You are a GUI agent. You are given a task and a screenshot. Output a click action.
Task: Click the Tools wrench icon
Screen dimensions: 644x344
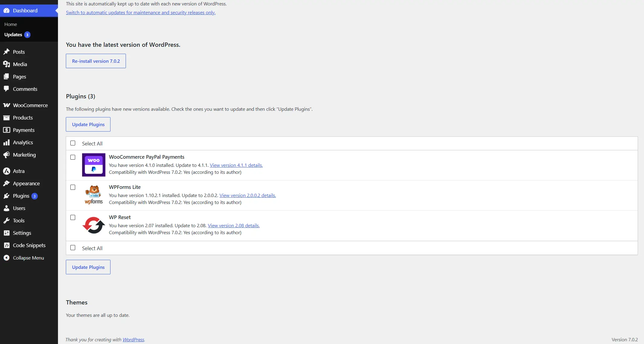click(6, 221)
